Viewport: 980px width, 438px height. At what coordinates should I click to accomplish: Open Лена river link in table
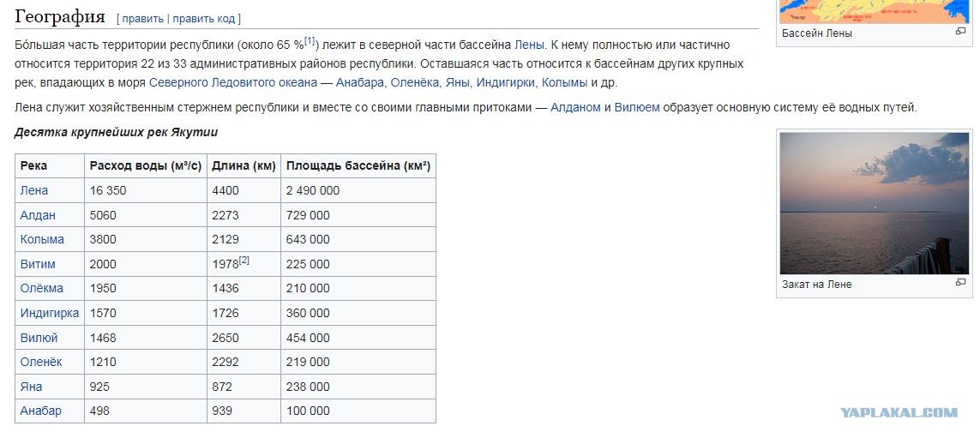tap(33, 190)
